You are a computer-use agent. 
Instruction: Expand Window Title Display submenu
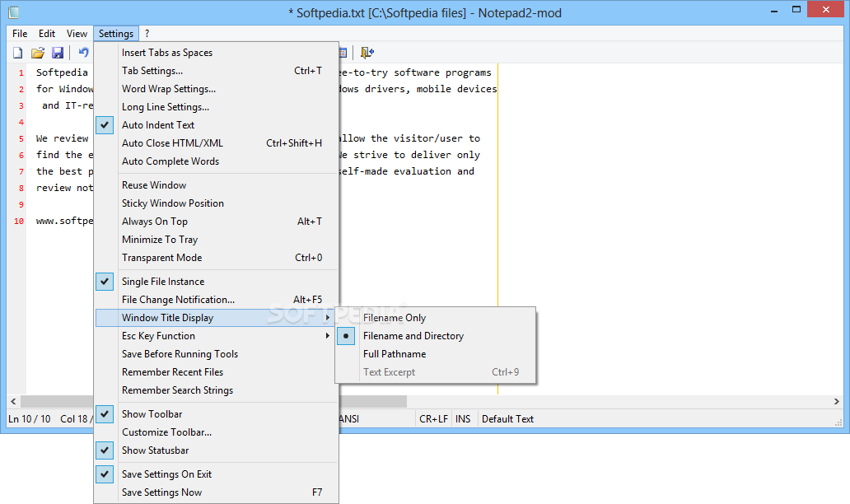(216, 318)
